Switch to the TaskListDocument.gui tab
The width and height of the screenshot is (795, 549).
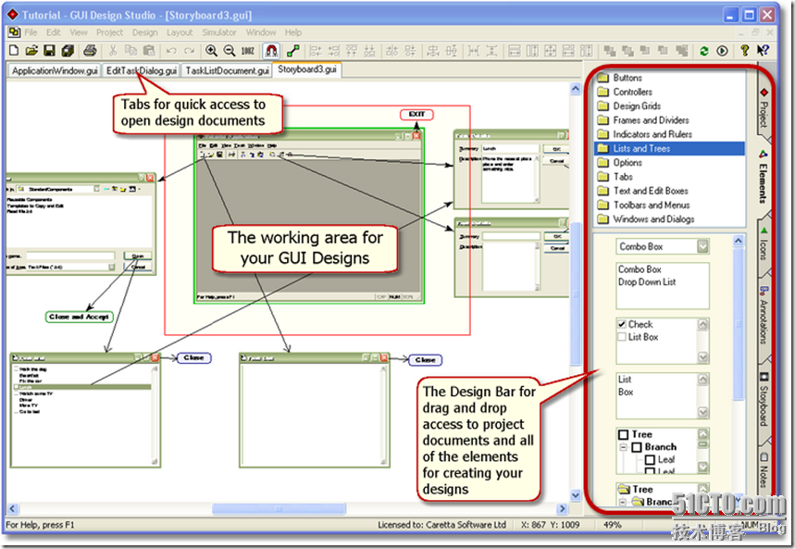point(227,70)
